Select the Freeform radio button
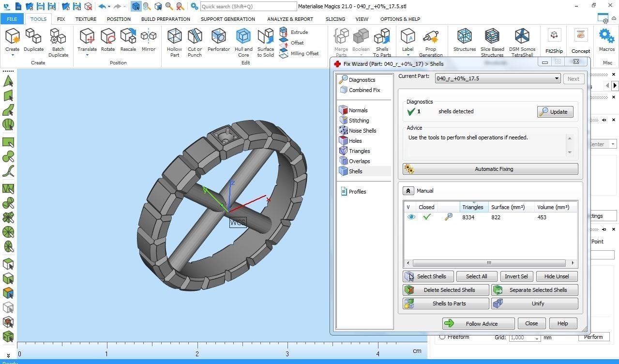Screen dimensions: 619x364 pos(442,337)
